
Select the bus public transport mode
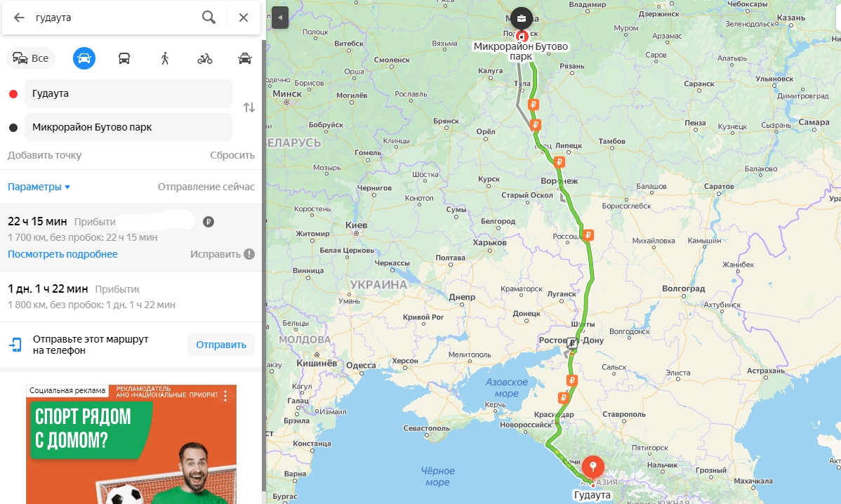pos(124,58)
